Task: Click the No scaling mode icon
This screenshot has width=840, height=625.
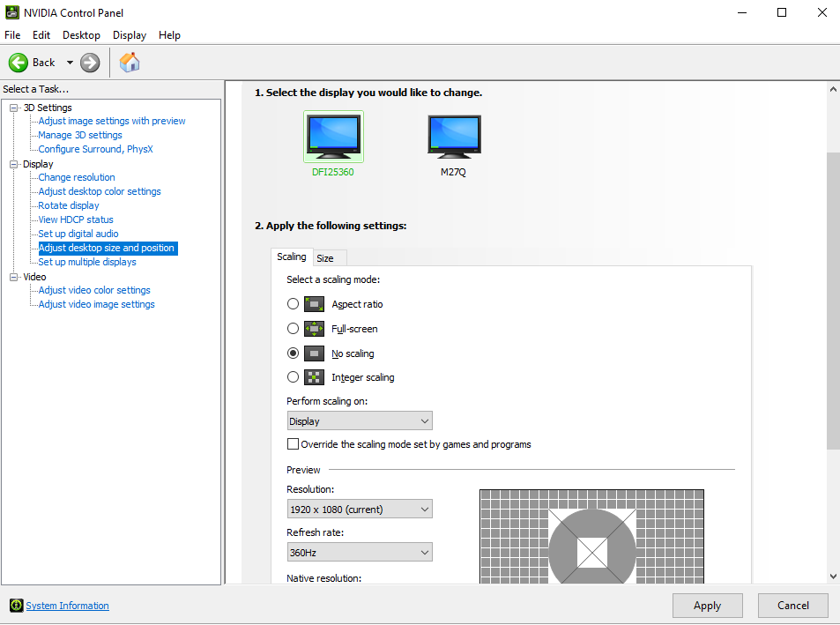Action: point(314,353)
